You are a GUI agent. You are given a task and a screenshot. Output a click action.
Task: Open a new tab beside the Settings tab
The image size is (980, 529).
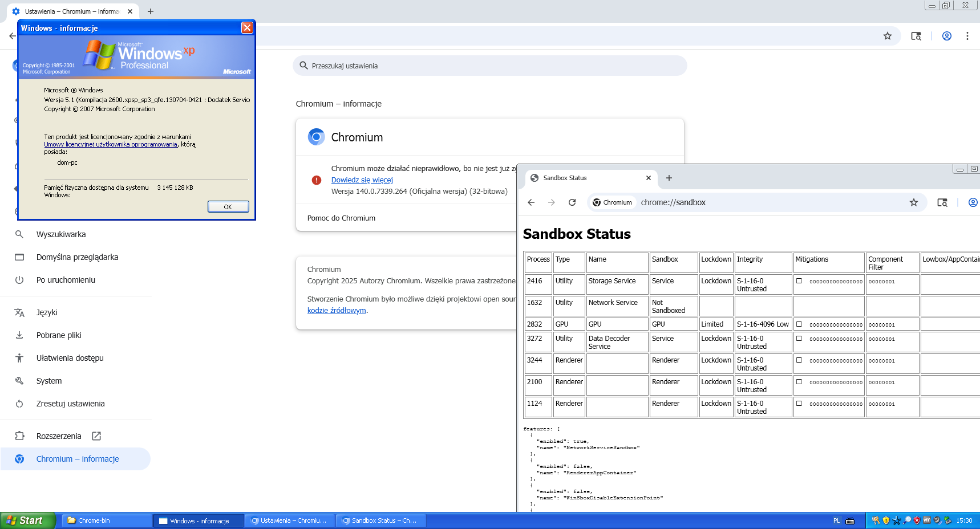coord(151,11)
